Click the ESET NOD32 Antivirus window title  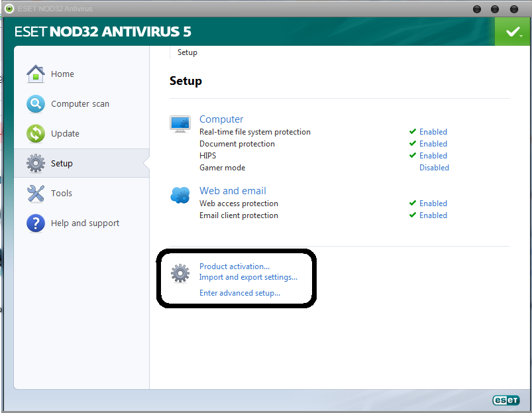[55, 9]
